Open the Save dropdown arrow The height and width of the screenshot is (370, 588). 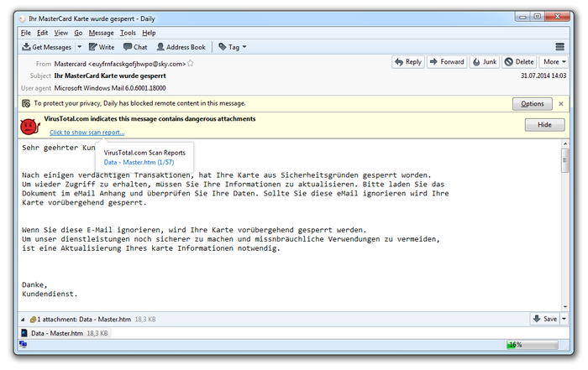coord(564,319)
